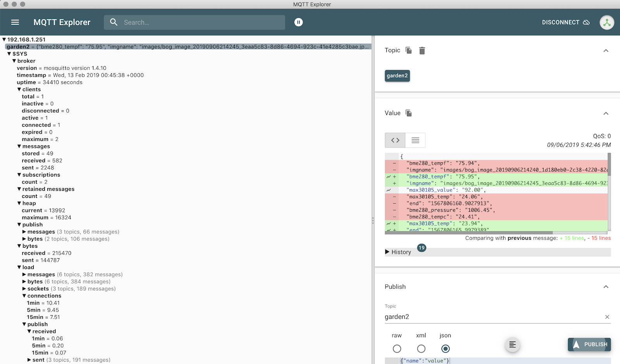The height and width of the screenshot is (364, 620).
Task: Collapse the heap tree node
Action: (x=19, y=203)
